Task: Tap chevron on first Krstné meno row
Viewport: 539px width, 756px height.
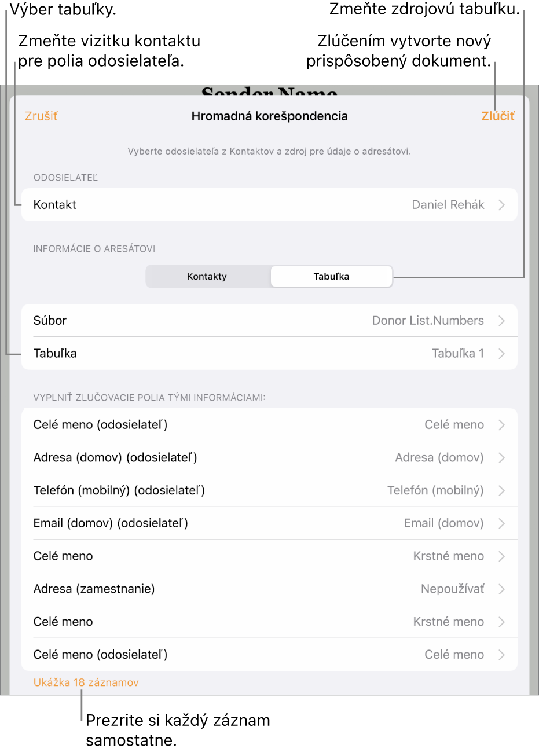Action: click(502, 556)
